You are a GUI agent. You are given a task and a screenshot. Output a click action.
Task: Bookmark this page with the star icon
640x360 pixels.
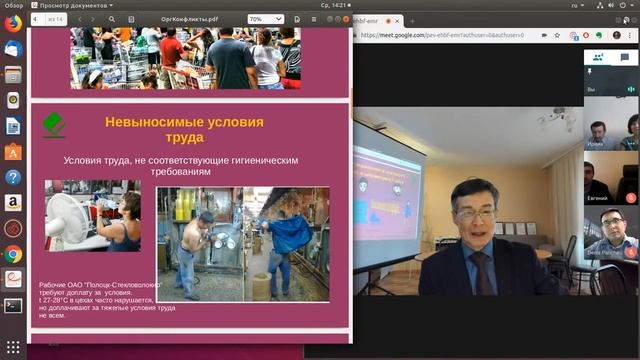pos(557,36)
